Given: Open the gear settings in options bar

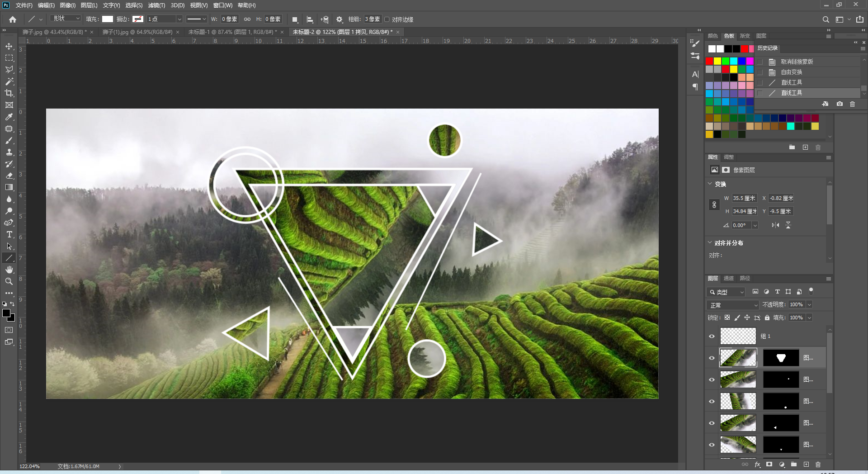Looking at the screenshot, I should pyautogui.click(x=340, y=19).
